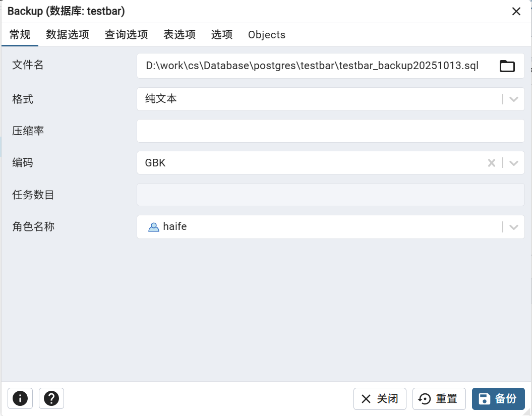
Task: Click the 重置 reset button
Action: coord(439,399)
